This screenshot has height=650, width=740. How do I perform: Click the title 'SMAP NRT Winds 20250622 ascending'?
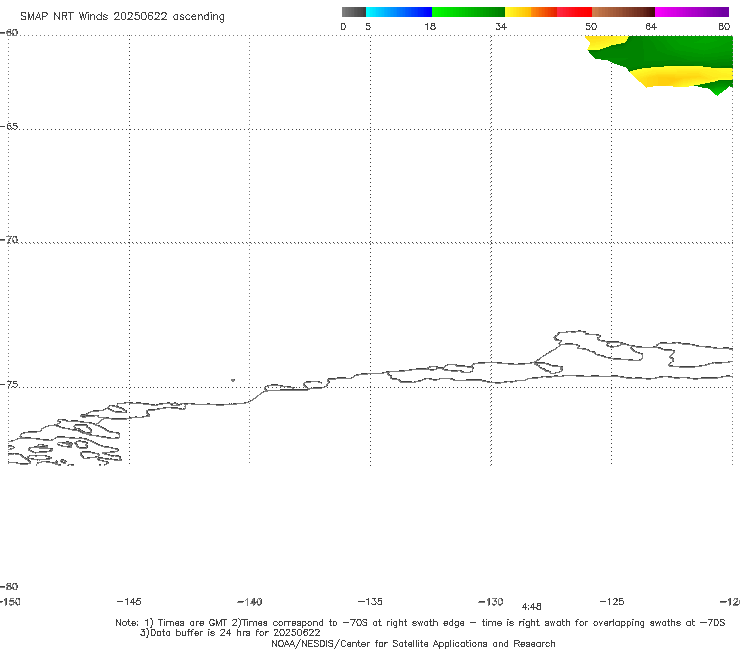coord(122,16)
